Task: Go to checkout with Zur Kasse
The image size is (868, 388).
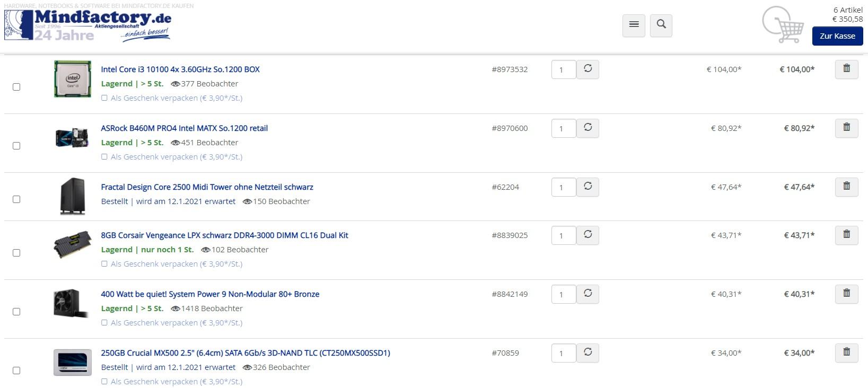Action: click(x=837, y=36)
